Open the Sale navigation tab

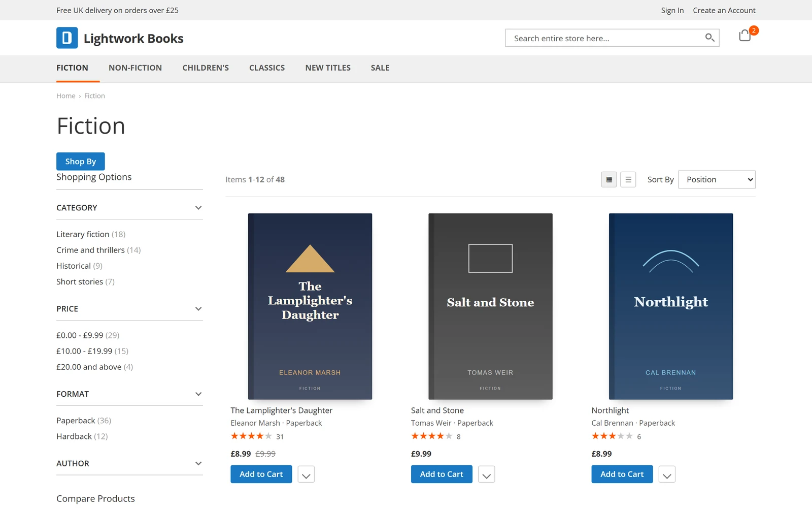click(380, 68)
